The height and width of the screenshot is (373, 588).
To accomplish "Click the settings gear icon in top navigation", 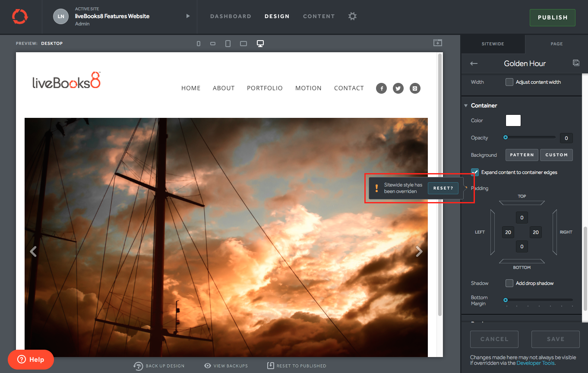I will (x=352, y=16).
